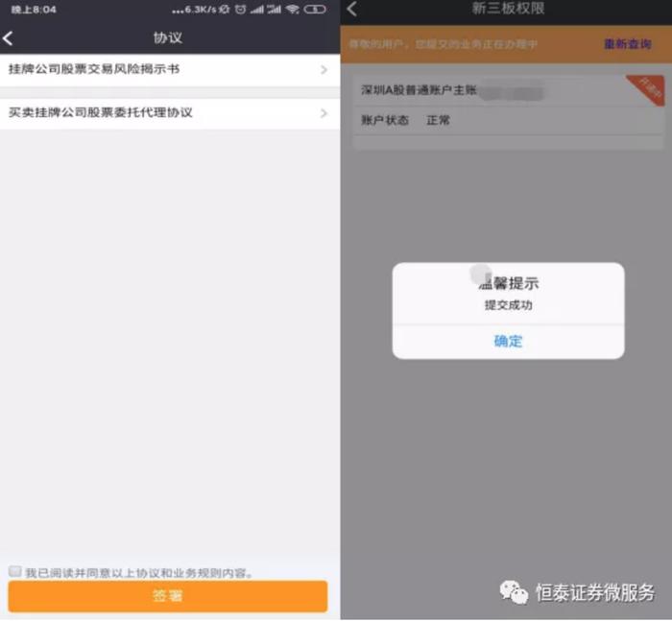
Task: Open 买卖挂牌公司股票委托代理协议
Action: [x=170, y=113]
